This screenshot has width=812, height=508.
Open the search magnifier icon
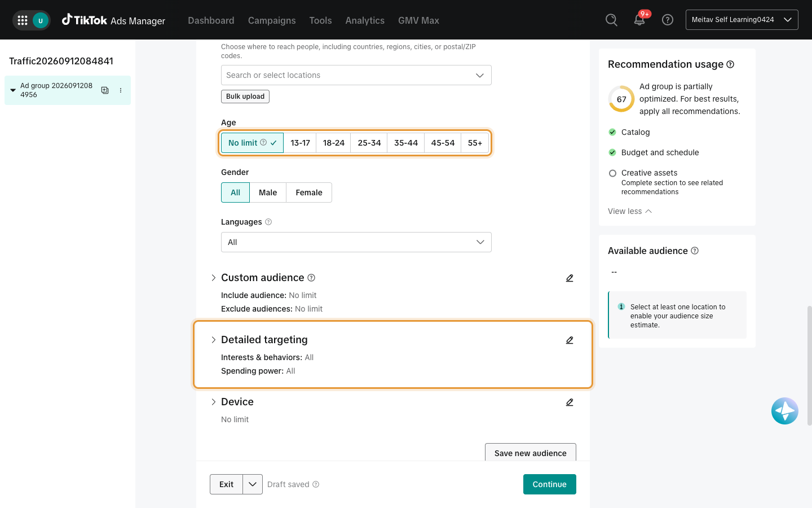tap(611, 20)
